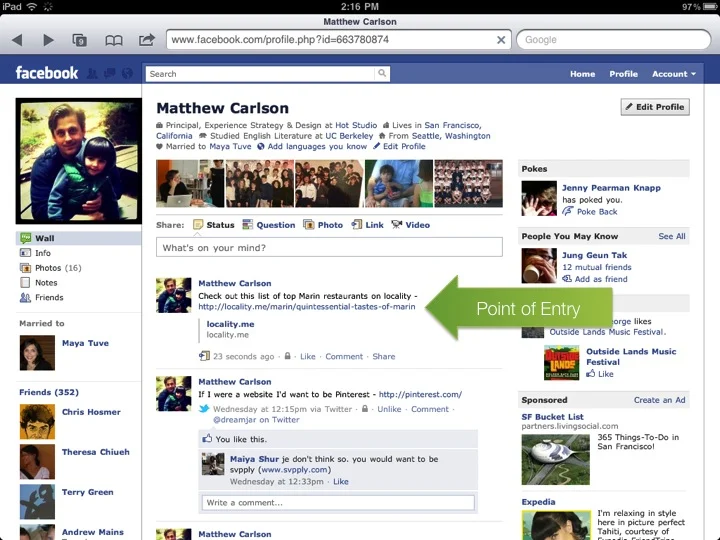
Task: Click the Outside Lands festival poster thumbnail
Action: tap(562, 363)
